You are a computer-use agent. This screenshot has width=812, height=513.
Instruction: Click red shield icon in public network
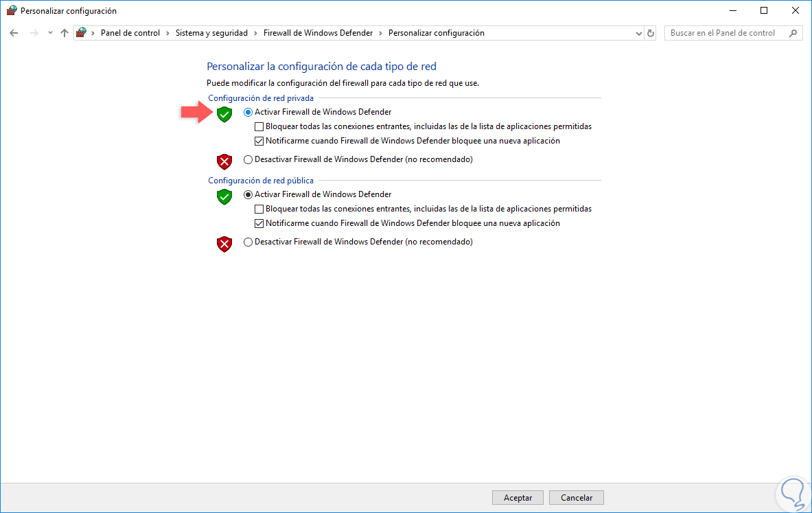coord(224,244)
